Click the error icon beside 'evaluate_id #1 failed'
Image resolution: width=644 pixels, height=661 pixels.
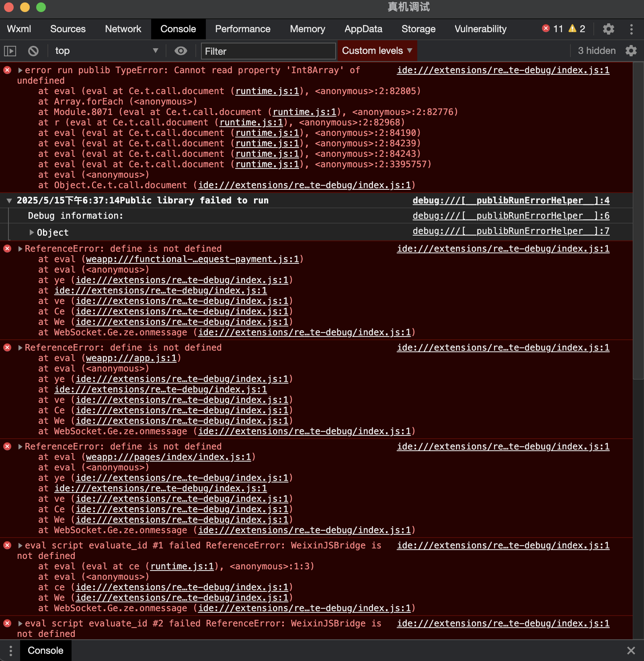tap(7, 545)
